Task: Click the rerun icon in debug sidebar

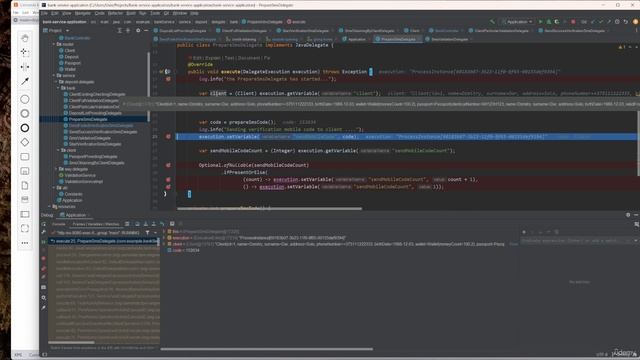Action: (44, 224)
